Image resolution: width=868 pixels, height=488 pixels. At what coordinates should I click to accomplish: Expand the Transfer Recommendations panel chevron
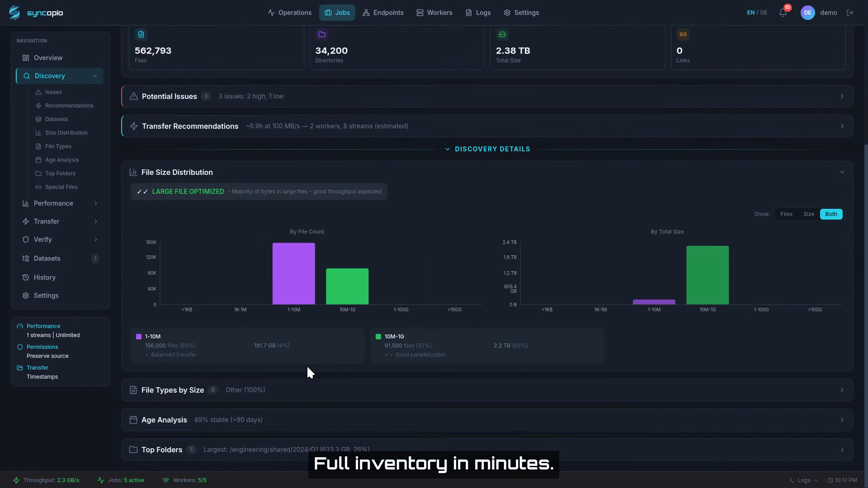pyautogui.click(x=842, y=126)
